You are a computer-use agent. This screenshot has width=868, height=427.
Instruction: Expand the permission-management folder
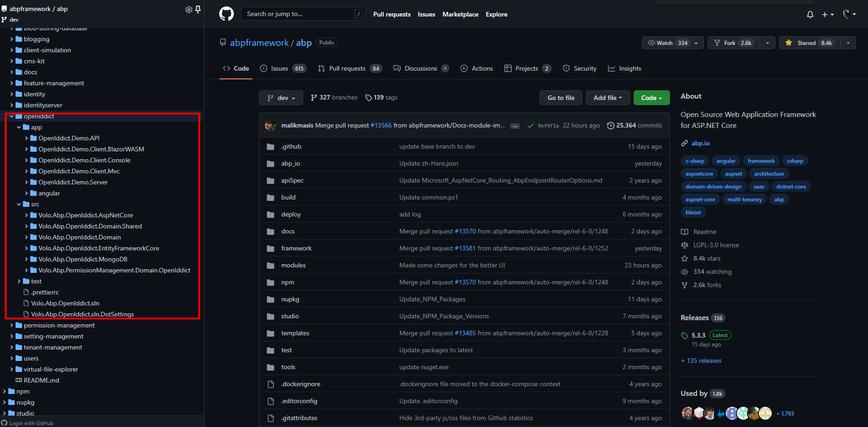point(11,325)
